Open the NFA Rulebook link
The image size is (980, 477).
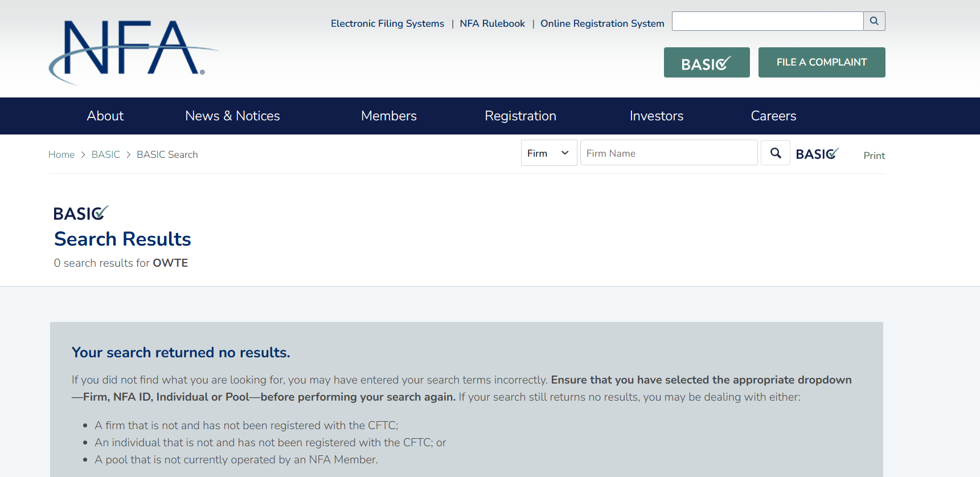(x=493, y=23)
